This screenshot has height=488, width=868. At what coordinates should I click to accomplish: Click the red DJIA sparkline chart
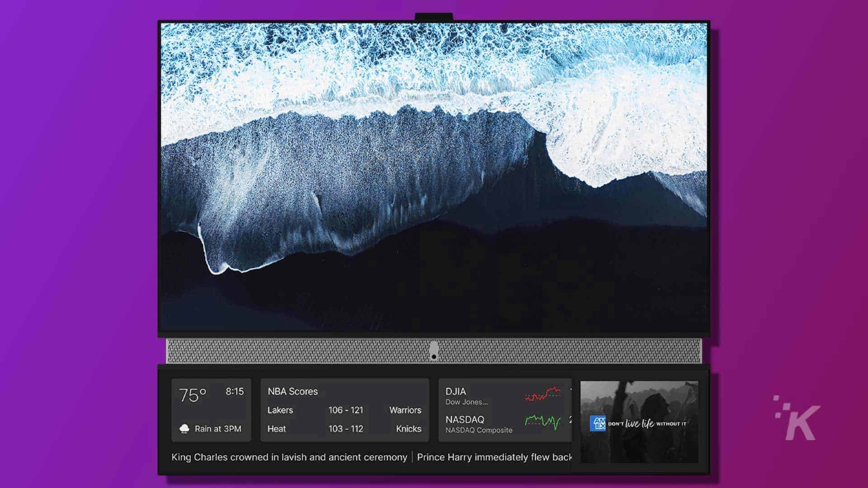pyautogui.click(x=542, y=394)
